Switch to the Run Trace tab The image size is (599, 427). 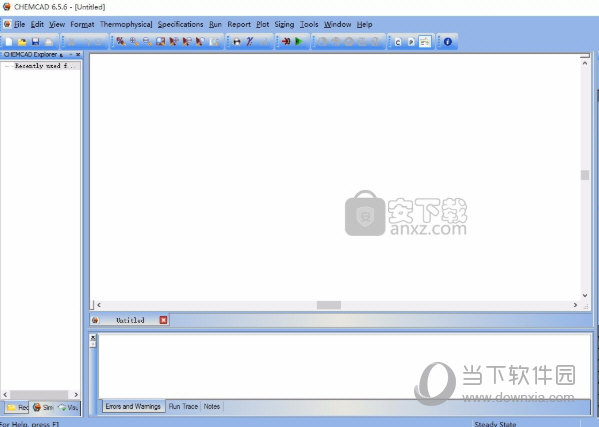[183, 406]
